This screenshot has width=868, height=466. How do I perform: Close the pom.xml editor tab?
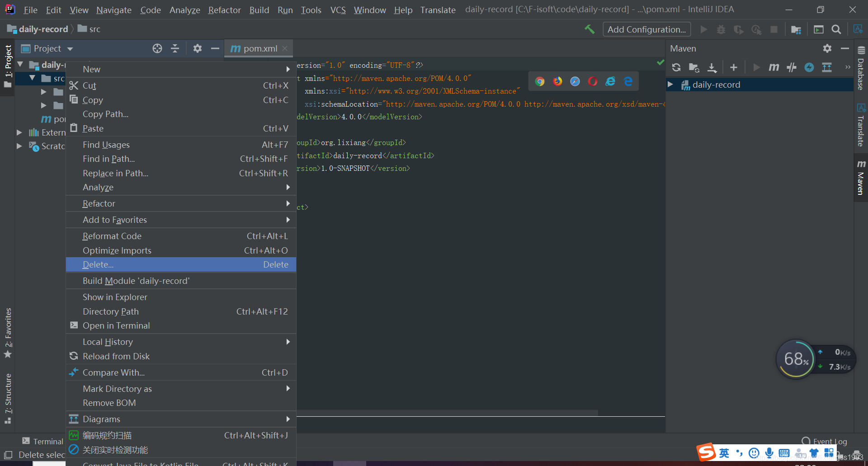(x=285, y=48)
